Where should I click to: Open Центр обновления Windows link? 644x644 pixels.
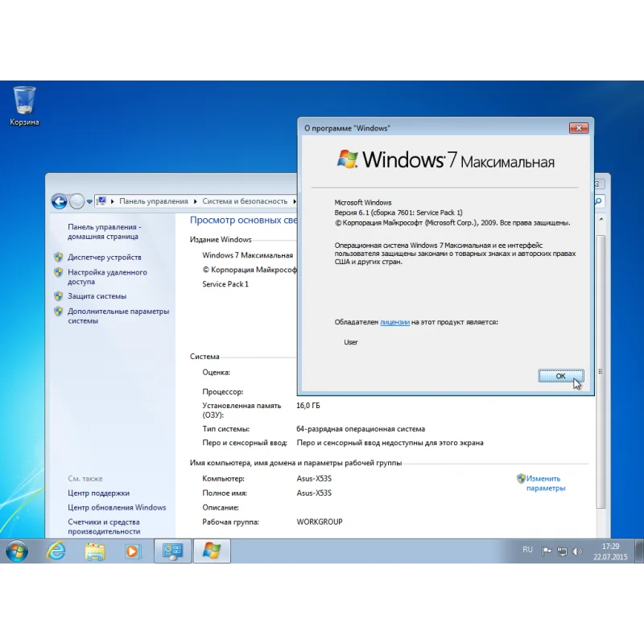pos(117,507)
